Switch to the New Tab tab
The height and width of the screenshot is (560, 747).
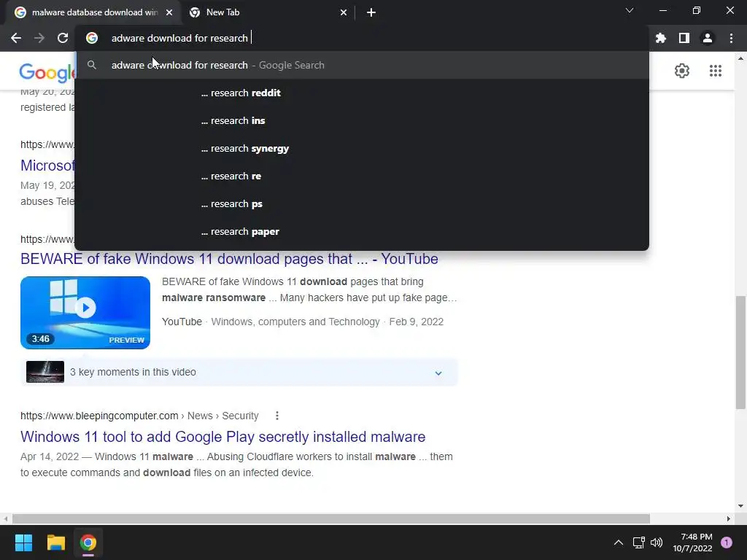point(268,12)
